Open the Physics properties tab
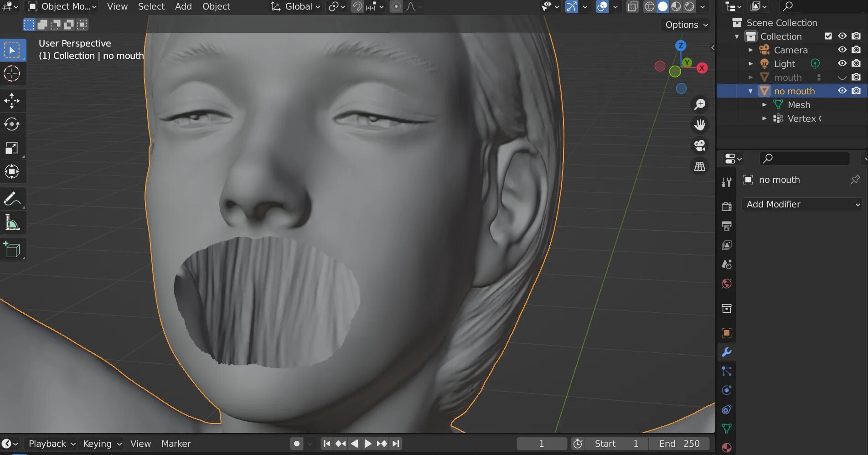 727,390
